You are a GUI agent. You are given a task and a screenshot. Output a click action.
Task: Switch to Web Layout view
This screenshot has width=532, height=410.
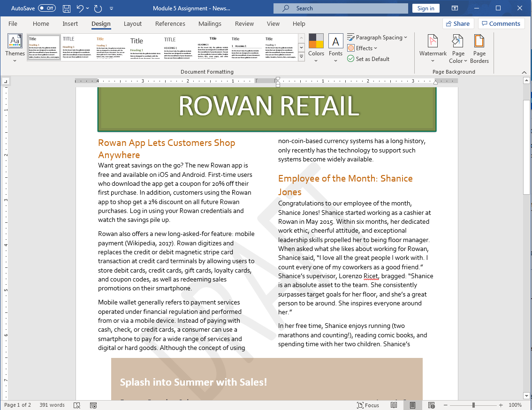432,405
